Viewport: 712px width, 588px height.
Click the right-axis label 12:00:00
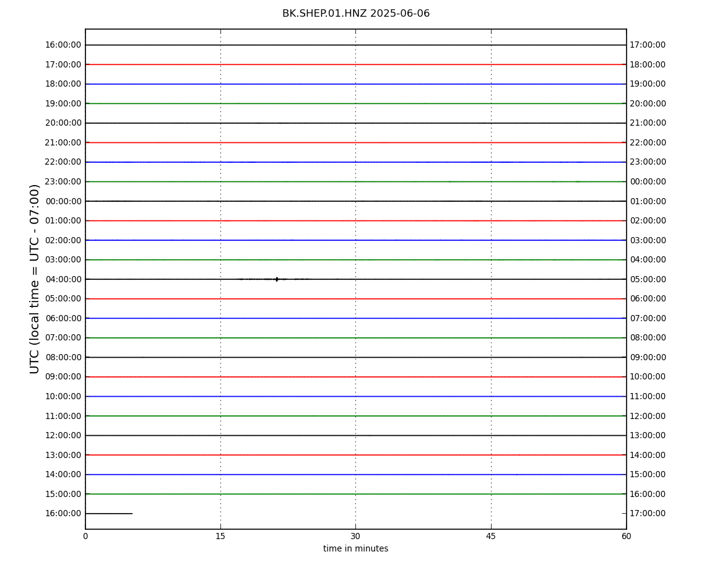tap(648, 416)
